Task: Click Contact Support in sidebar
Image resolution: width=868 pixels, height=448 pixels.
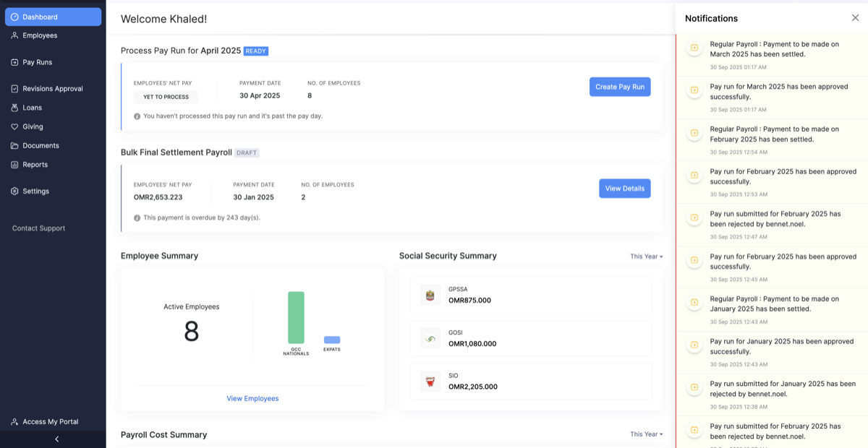Action: pyautogui.click(x=38, y=228)
